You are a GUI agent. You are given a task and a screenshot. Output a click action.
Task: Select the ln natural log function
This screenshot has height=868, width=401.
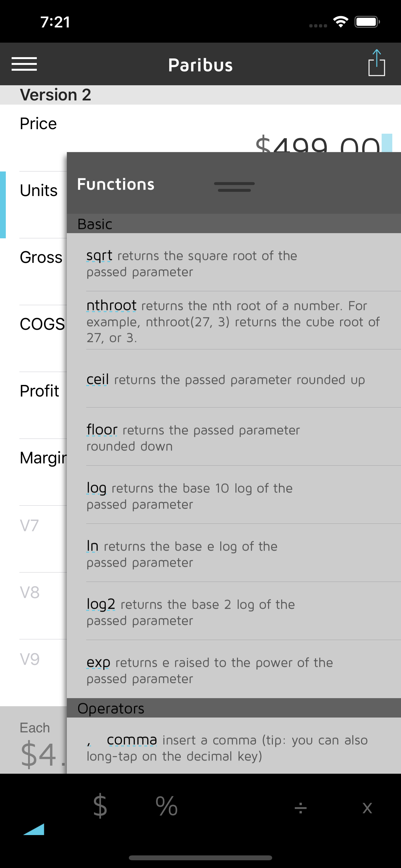click(92, 546)
